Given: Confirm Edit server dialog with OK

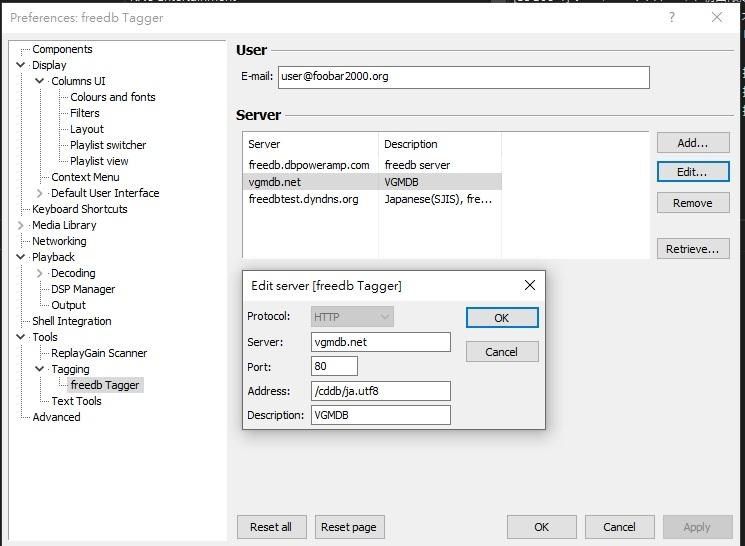Looking at the screenshot, I should [x=501, y=318].
